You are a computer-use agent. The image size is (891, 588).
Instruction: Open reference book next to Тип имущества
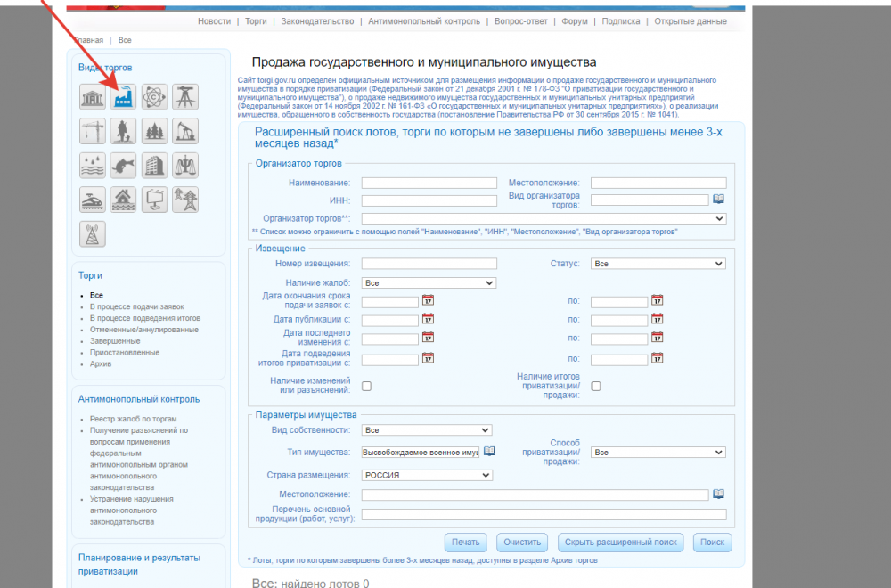488,451
